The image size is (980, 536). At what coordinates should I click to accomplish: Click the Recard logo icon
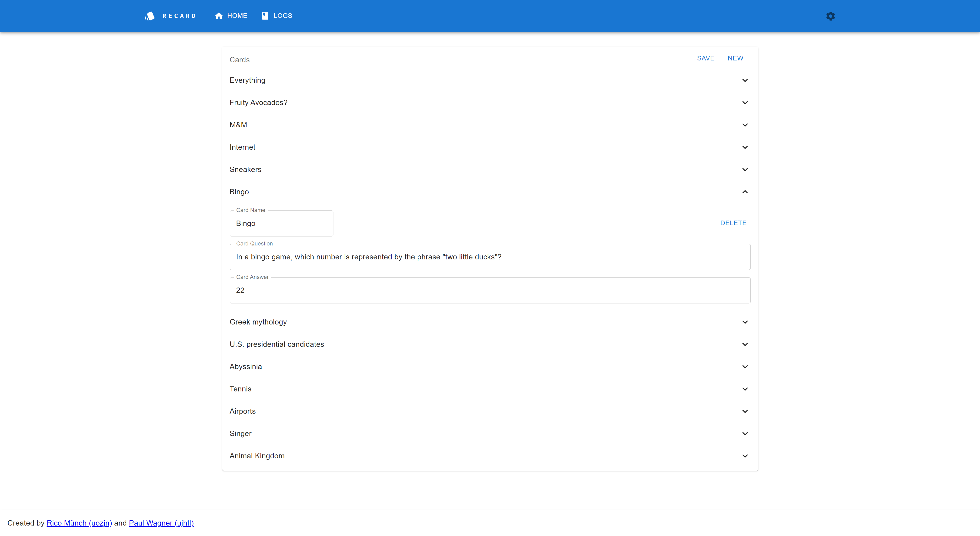(150, 16)
